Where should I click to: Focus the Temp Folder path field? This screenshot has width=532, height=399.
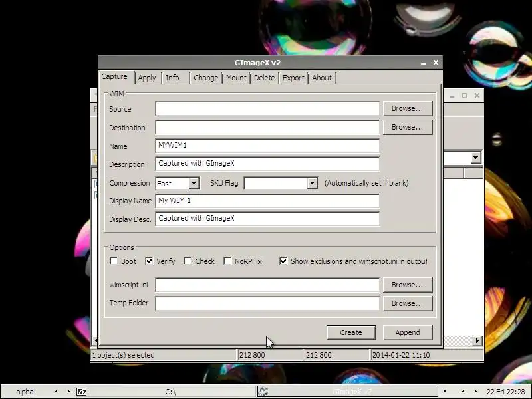click(267, 303)
